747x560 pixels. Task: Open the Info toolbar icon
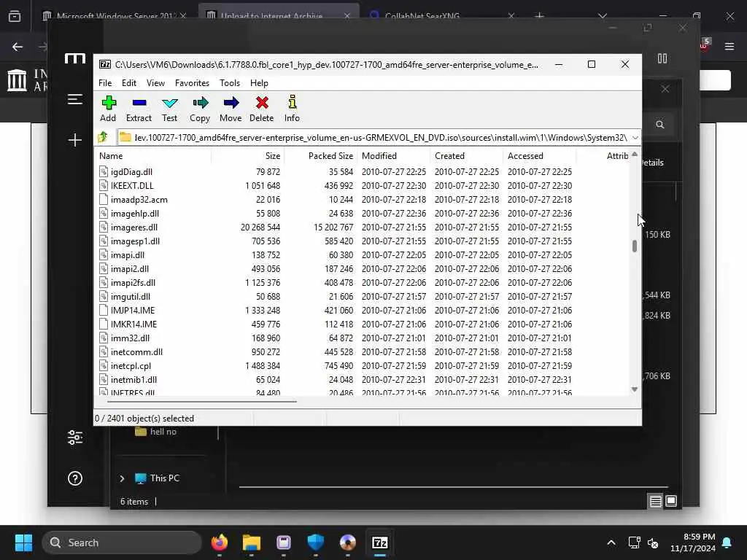click(x=292, y=109)
